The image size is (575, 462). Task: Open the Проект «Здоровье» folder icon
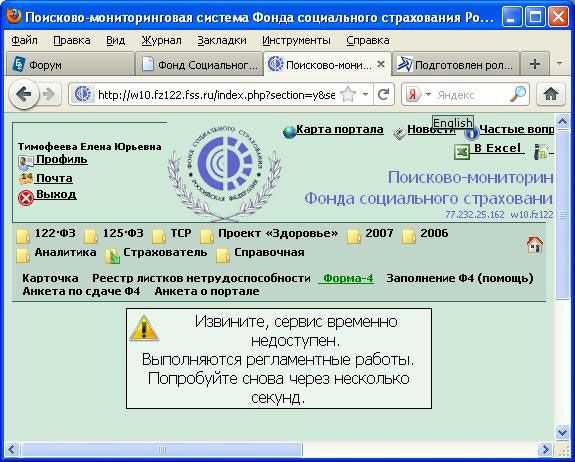(x=207, y=236)
